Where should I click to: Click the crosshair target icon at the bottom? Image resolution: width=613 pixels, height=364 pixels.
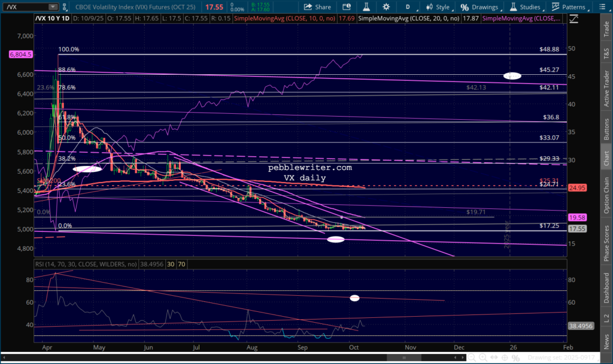505,357
